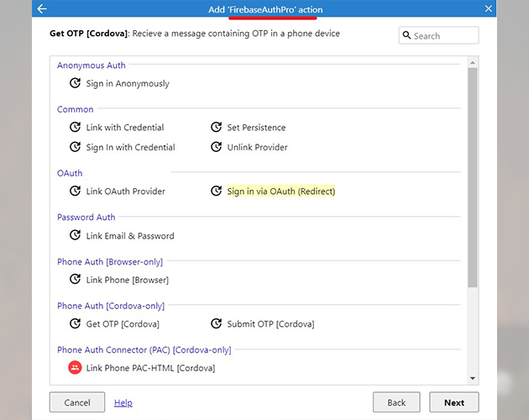The height and width of the screenshot is (420, 529).
Task: Select Link Email & Password action
Action: [x=129, y=236]
